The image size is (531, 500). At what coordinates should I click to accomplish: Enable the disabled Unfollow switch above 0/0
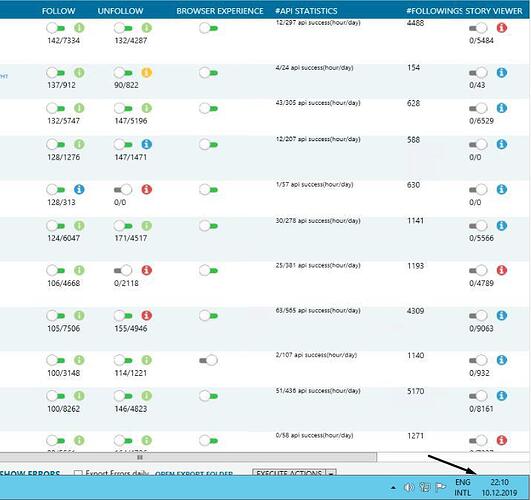tap(123, 189)
